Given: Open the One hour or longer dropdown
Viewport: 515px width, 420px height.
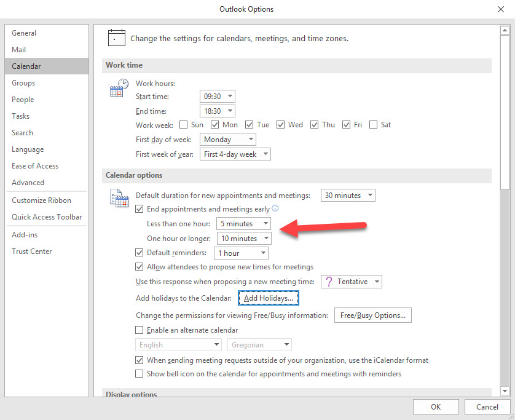Looking at the screenshot, I should pyautogui.click(x=244, y=238).
